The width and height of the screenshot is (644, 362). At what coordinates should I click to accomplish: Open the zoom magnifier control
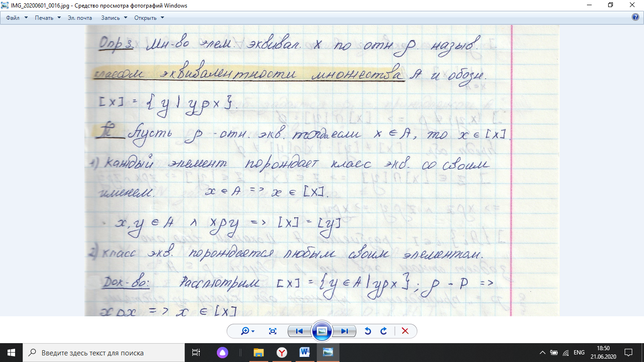245,331
